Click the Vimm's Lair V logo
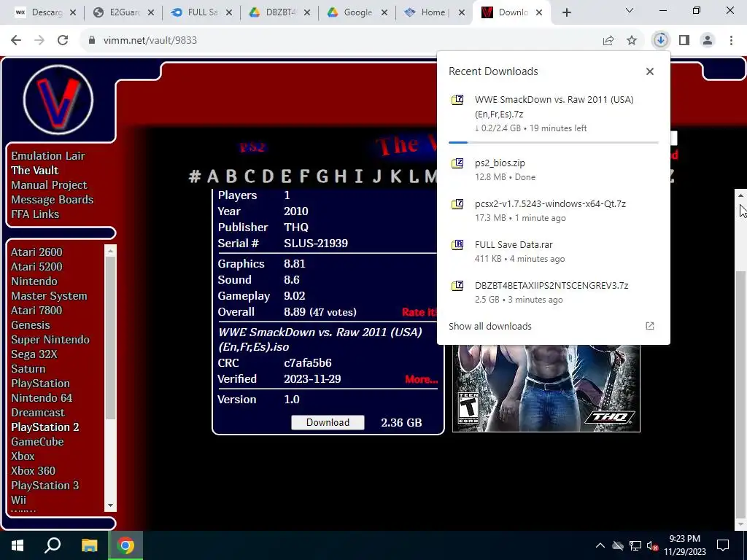The height and width of the screenshot is (560, 747). (58, 99)
